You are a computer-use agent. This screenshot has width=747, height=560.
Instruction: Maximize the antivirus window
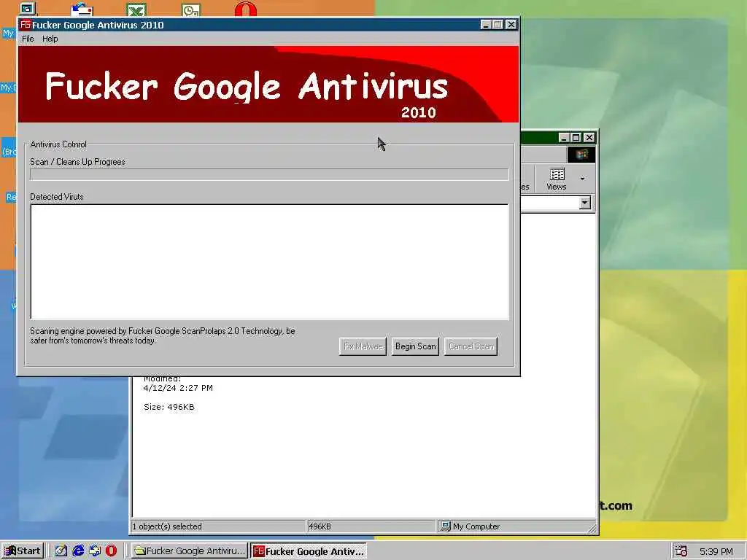(x=498, y=25)
